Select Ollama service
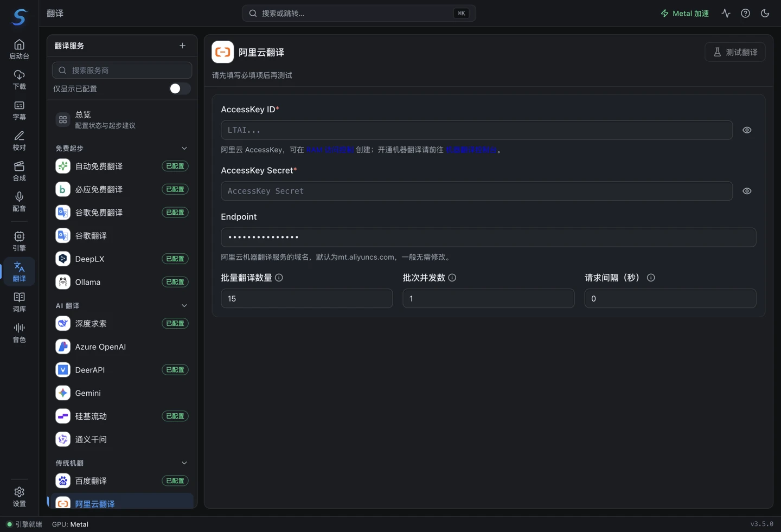The height and width of the screenshot is (532, 781). [122, 282]
